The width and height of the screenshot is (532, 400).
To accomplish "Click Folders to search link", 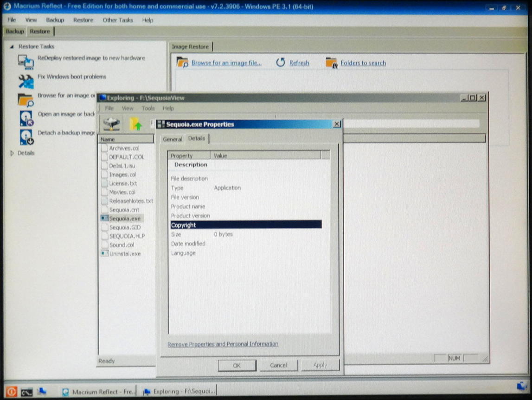I will 363,63.
